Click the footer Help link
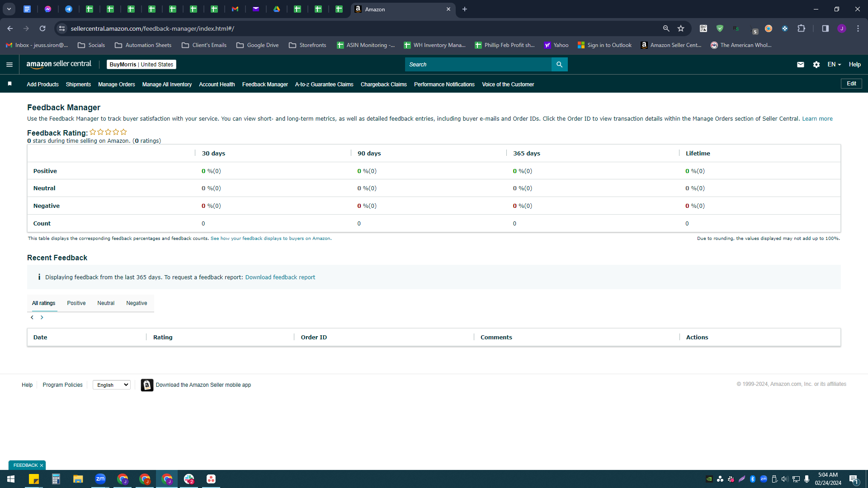 click(x=27, y=385)
